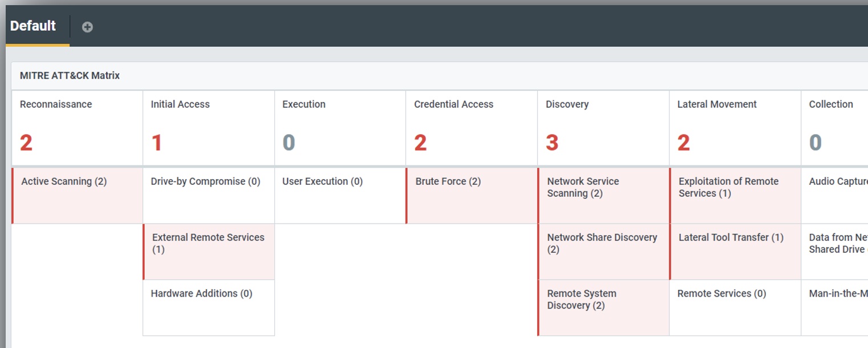This screenshot has width=868, height=348.
Task: Select Brute Force (2) technique
Action: (472, 195)
